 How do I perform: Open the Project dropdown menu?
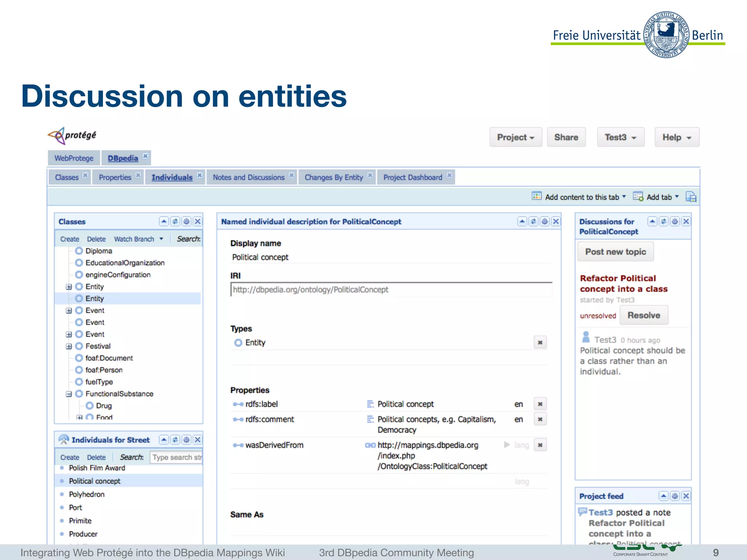[x=516, y=137]
